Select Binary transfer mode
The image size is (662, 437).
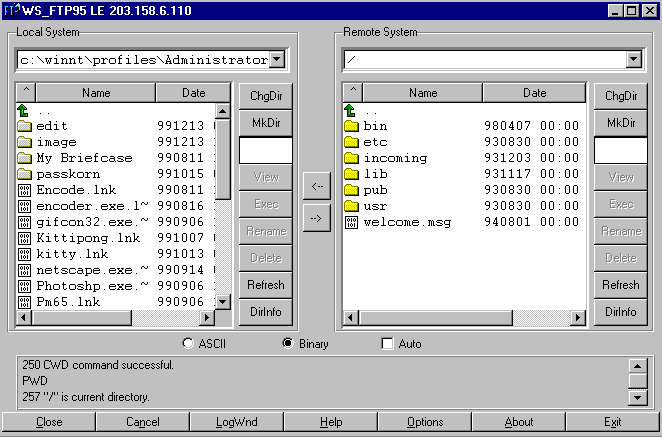288,343
